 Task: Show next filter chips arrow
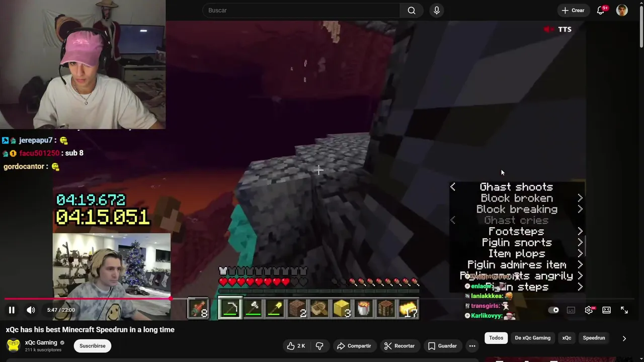coord(624,338)
